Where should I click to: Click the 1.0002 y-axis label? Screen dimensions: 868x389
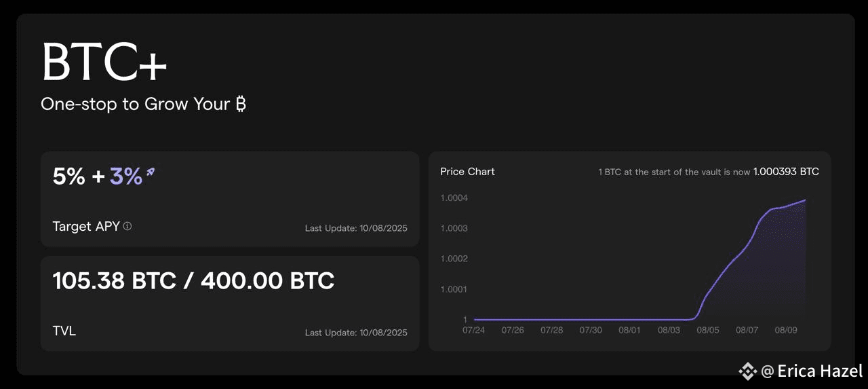point(454,259)
